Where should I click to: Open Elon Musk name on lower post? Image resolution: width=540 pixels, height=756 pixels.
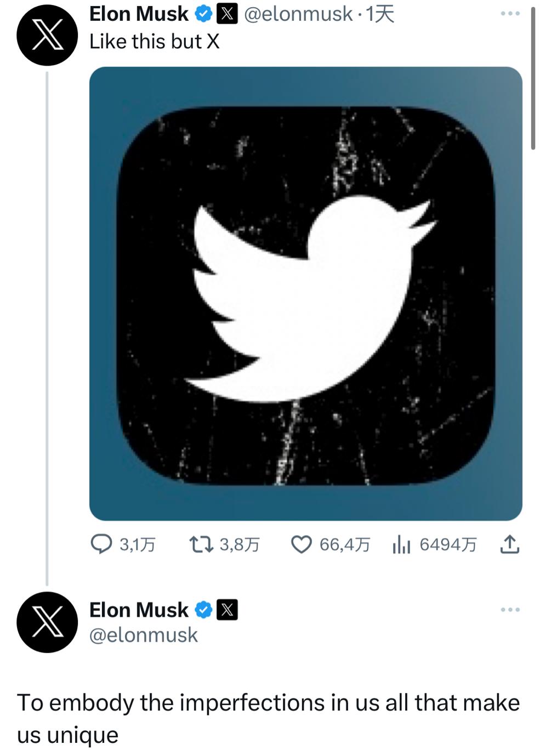click(x=139, y=610)
